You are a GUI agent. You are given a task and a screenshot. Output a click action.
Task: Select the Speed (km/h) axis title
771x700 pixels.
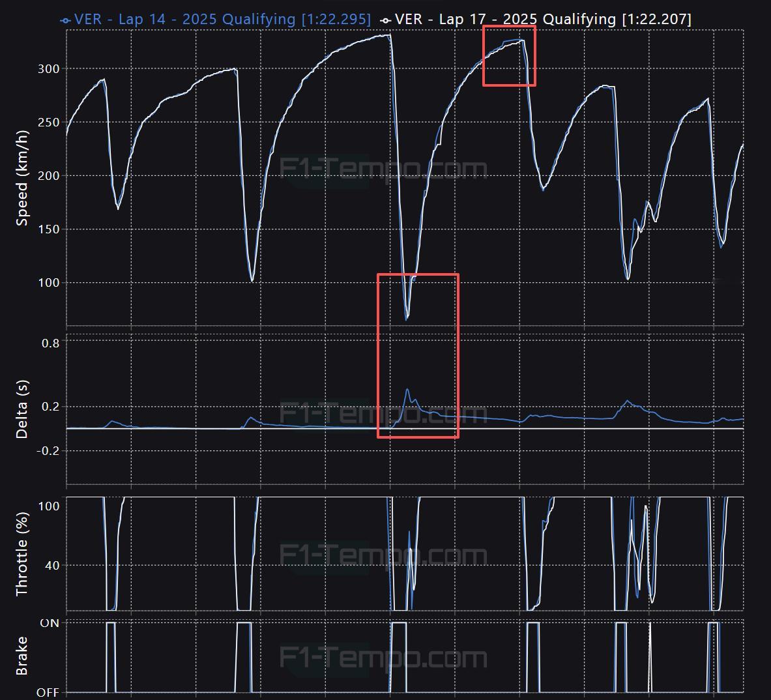(22, 178)
